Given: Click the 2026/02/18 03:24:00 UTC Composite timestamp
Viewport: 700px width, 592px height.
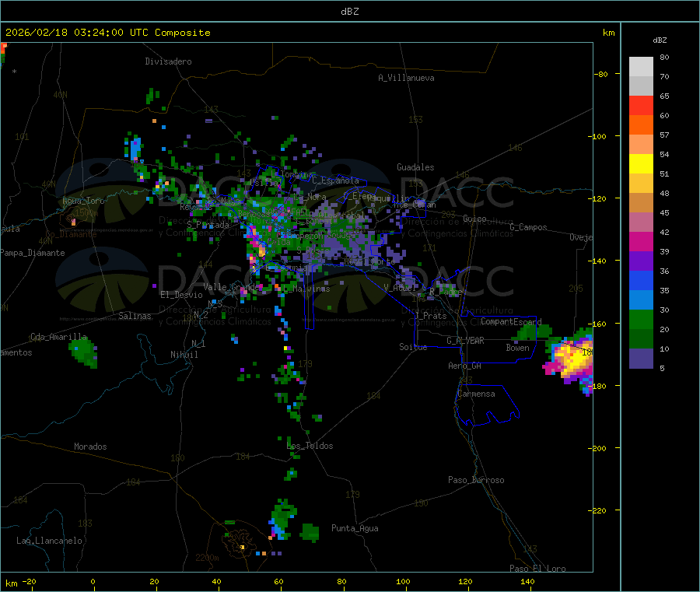Looking at the screenshot, I should click(x=107, y=33).
